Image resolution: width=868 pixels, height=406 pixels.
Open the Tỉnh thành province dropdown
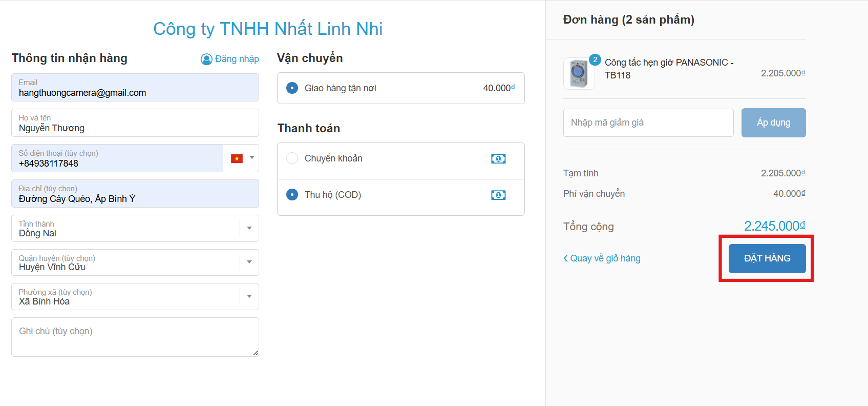pyautogui.click(x=249, y=228)
